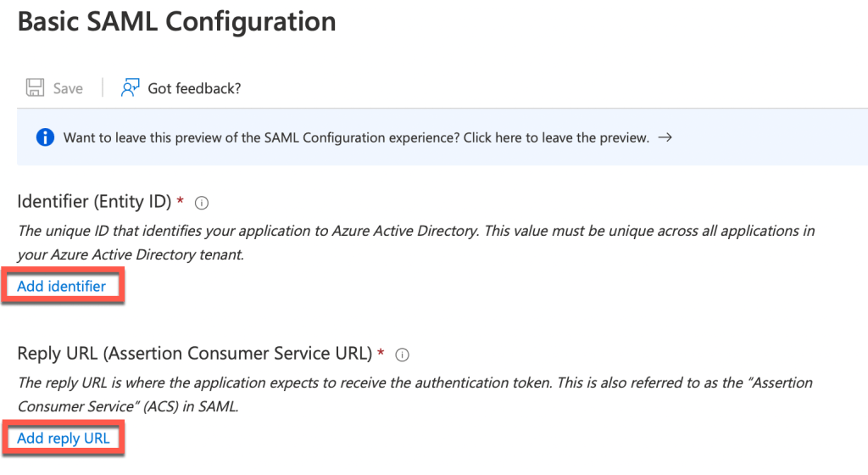Click the blue info icon in banner

coord(43,137)
